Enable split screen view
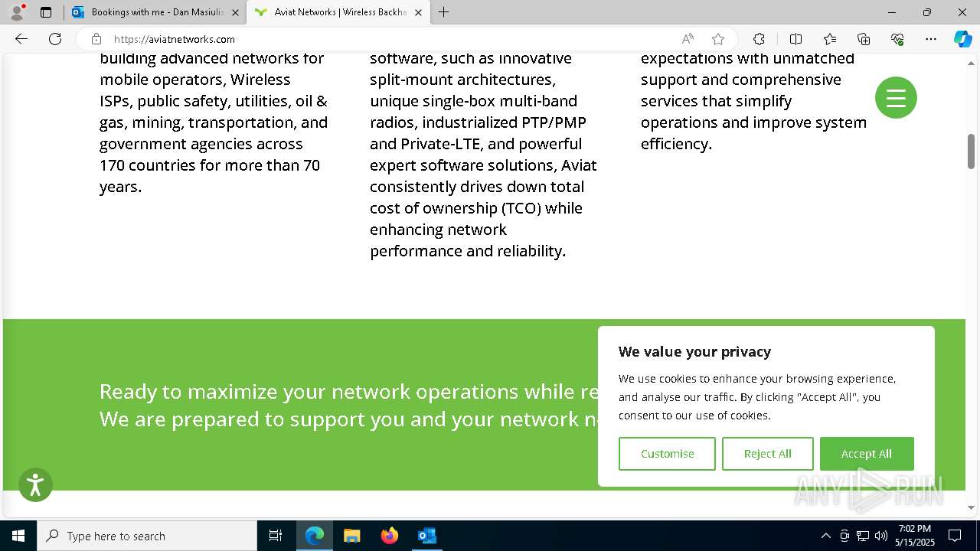Image resolution: width=980 pixels, height=551 pixels. point(795,39)
